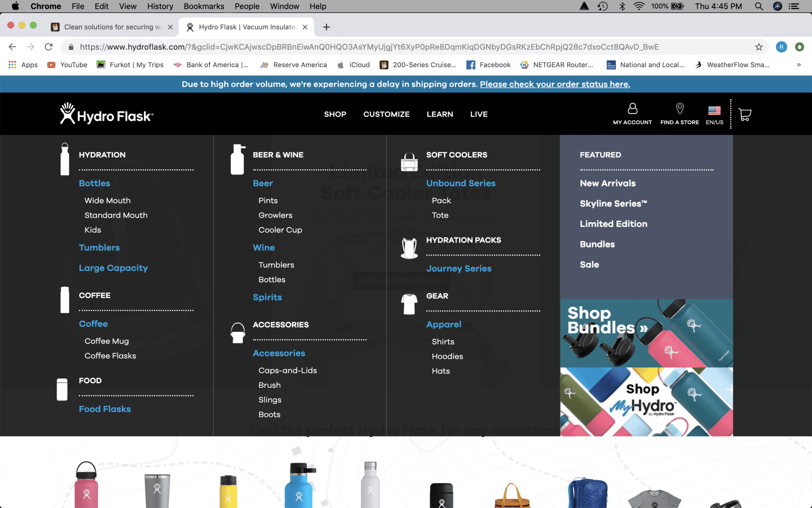Open Limited Edition featured link
The width and height of the screenshot is (812, 508).
(x=613, y=224)
